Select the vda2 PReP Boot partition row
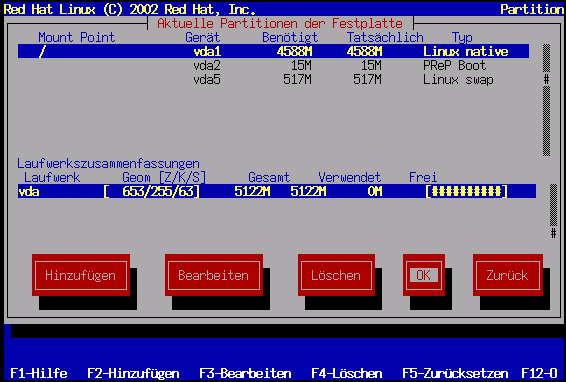The image size is (566, 382). 273,65
